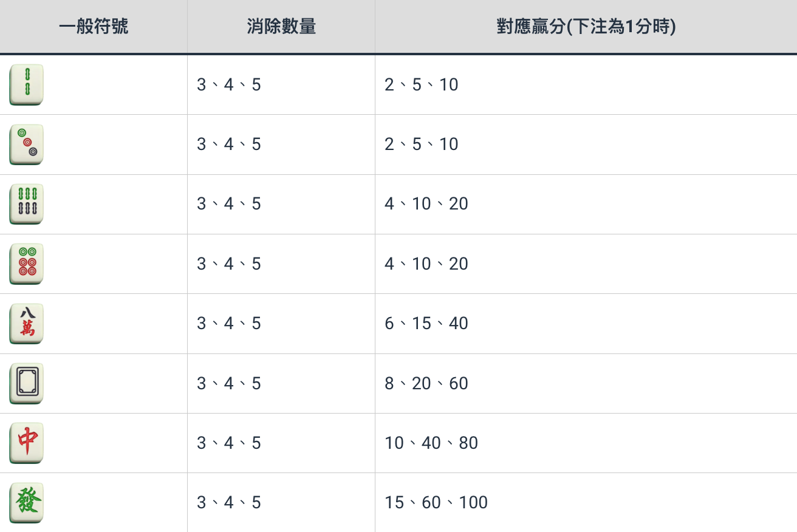Click the 消除數量 column header

[x=281, y=27]
